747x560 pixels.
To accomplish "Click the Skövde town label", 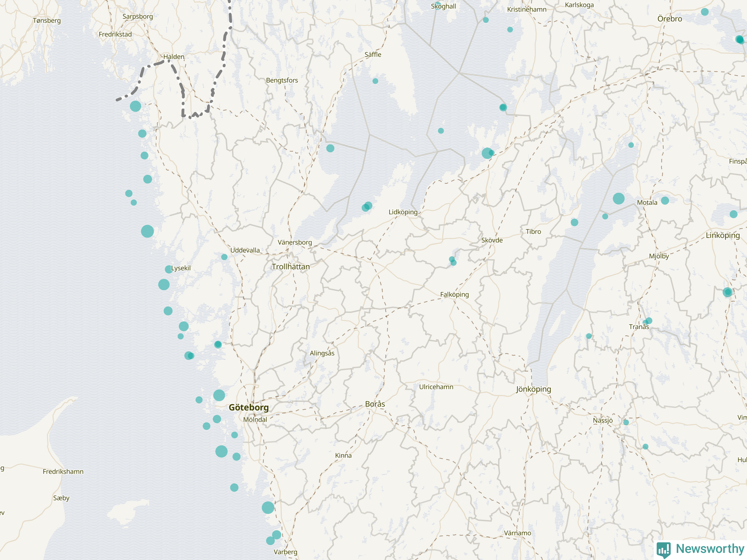I will 492,240.
